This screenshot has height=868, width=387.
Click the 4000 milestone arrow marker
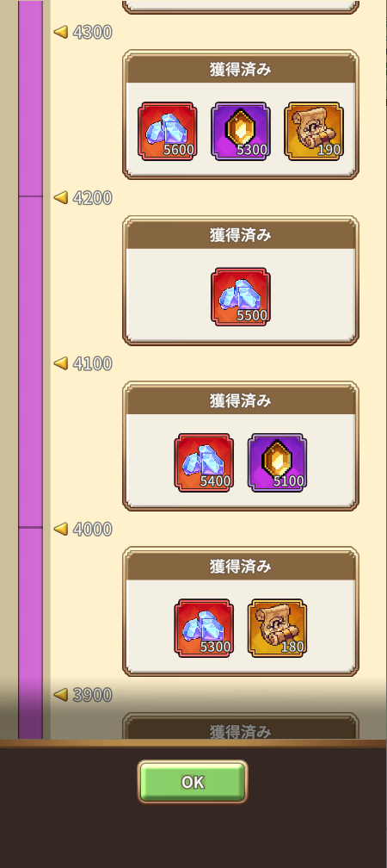coord(61,529)
